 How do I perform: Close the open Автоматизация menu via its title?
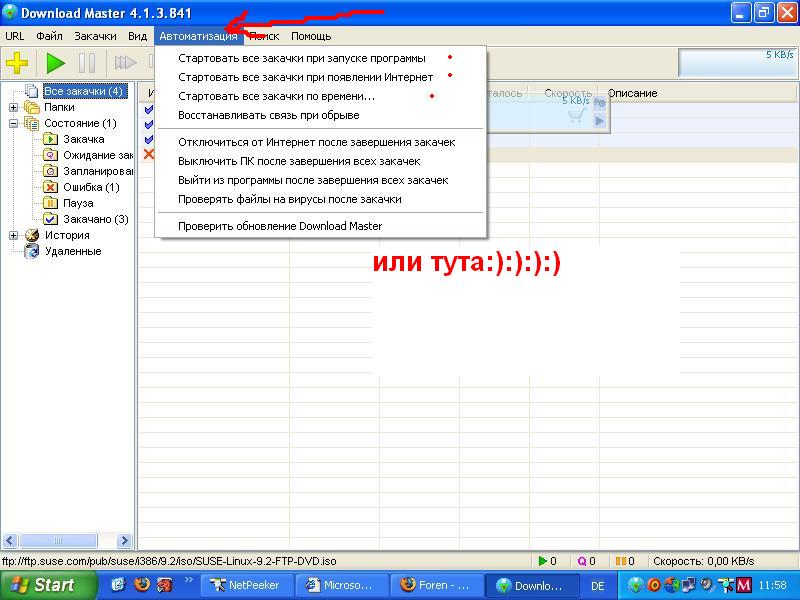click(198, 36)
